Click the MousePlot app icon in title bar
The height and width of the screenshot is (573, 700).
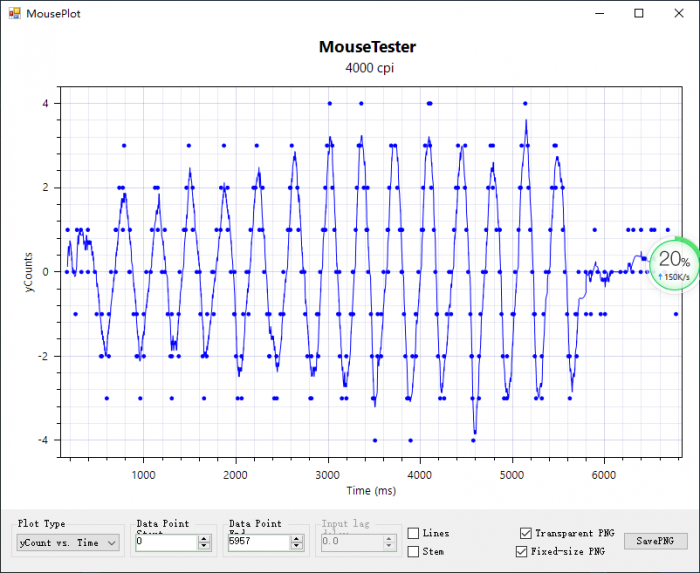pos(12,12)
